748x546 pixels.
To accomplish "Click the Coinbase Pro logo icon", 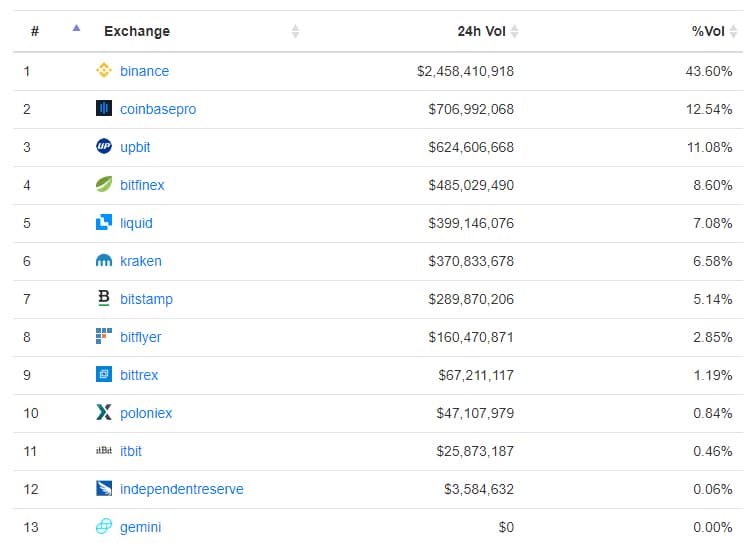I will (104, 109).
